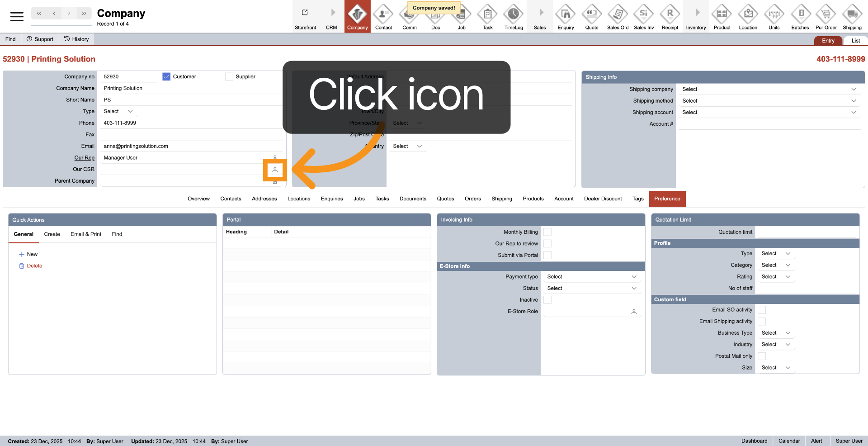Expand the Business Type dropdown
868x446 pixels.
[775, 333]
